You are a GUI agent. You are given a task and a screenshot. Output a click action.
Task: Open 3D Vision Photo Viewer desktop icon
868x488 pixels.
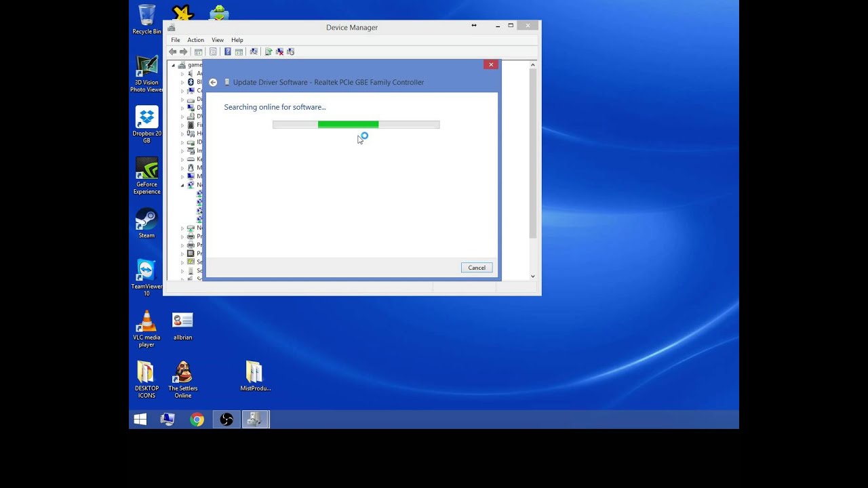[146, 74]
